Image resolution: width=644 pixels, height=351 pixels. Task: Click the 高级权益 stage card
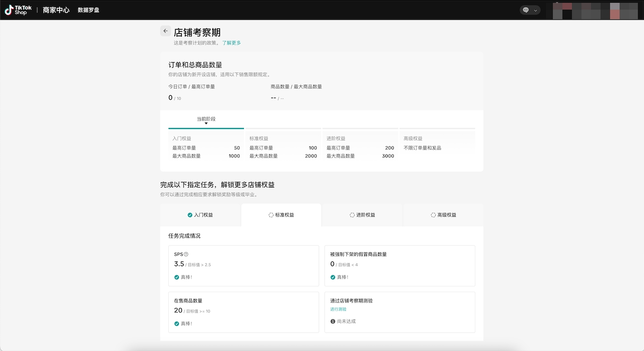(437, 147)
